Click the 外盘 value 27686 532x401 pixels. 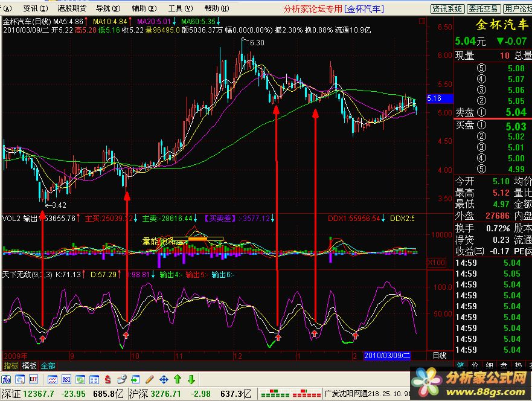click(x=498, y=216)
